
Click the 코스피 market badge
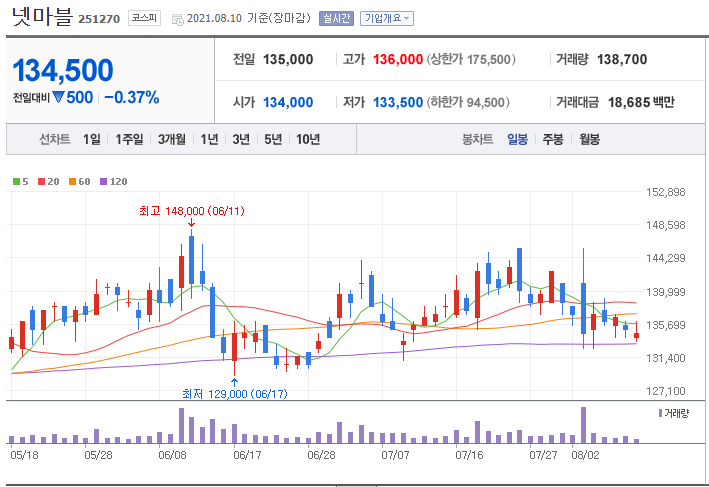(144, 18)
